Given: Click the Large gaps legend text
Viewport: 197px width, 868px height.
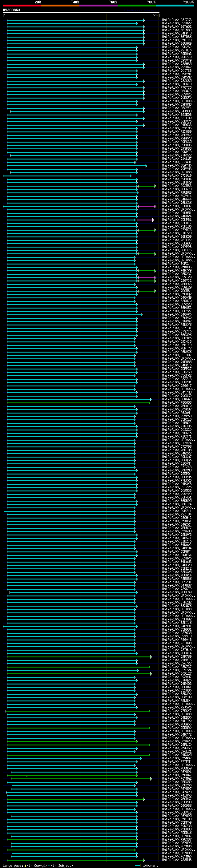Looking at the screenshot, I should click(38, 866).
